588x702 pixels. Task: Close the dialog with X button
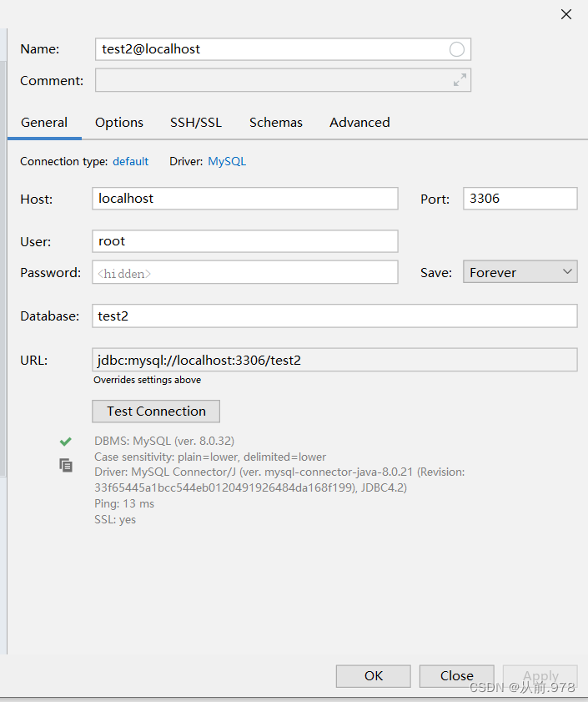(566, 14)
